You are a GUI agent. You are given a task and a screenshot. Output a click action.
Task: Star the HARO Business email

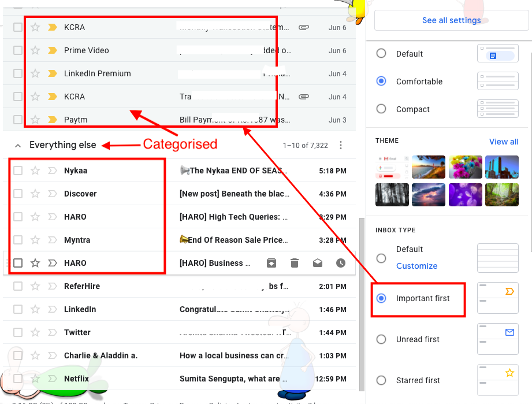[x=35, y=263]
